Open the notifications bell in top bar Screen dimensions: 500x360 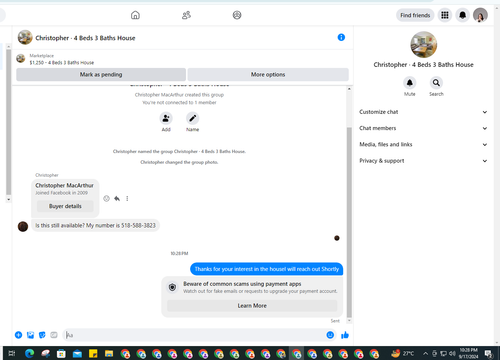[462, 15]
